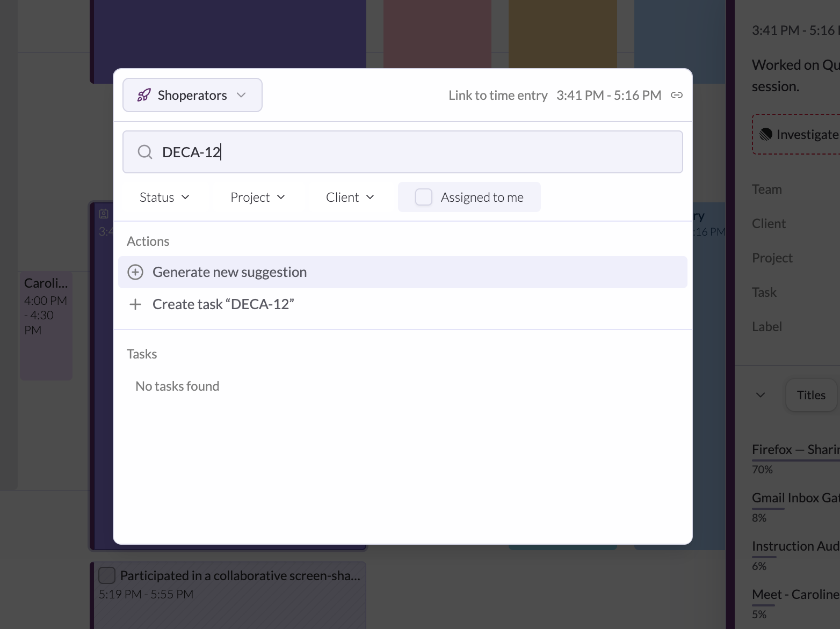Choose Generate new suggestion action
This screenshot has height=629, width=840.
pyautogui.click(x=403, y=272)
